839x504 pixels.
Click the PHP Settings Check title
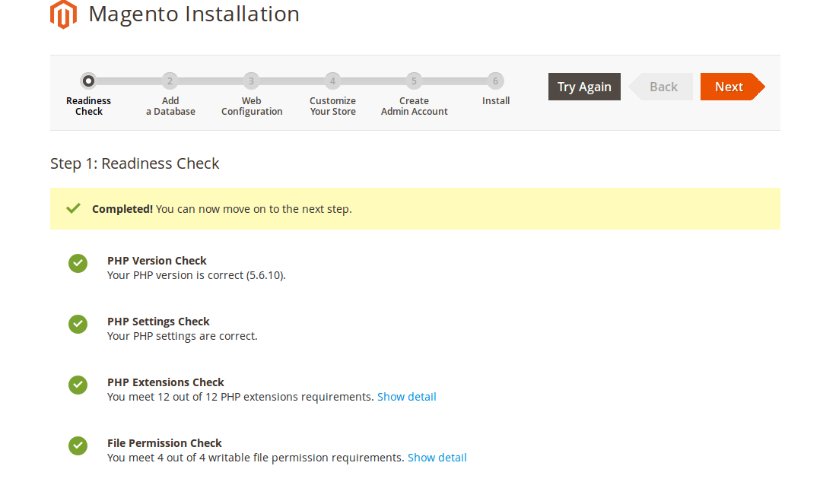(158, 322)
